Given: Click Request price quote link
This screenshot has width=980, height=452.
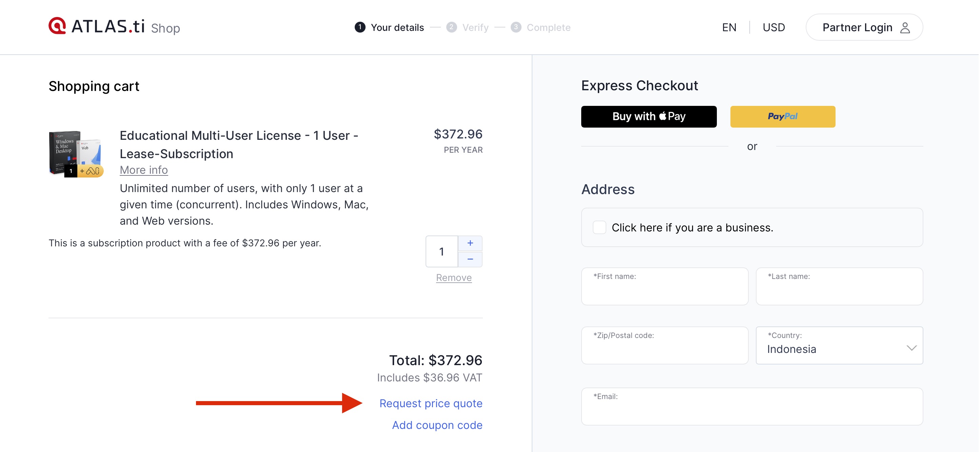Looking at the screenshot, I should click(431, 403).
